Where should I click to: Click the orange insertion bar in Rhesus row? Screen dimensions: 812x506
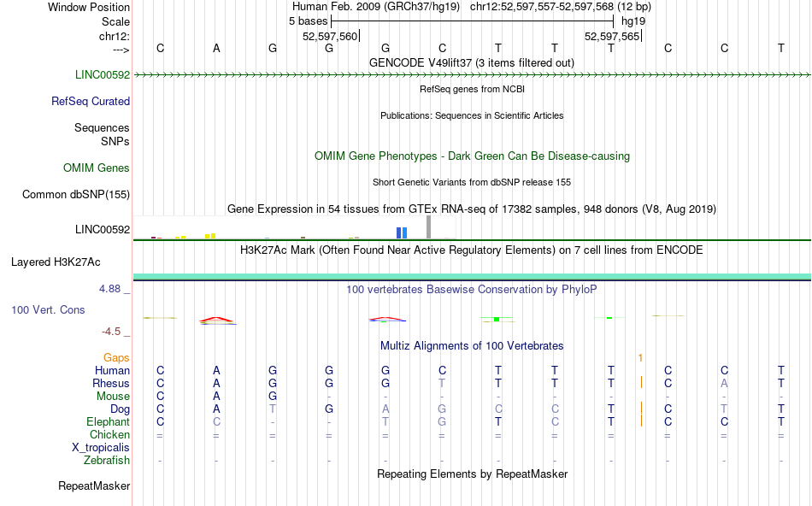(x=641, y=383)
